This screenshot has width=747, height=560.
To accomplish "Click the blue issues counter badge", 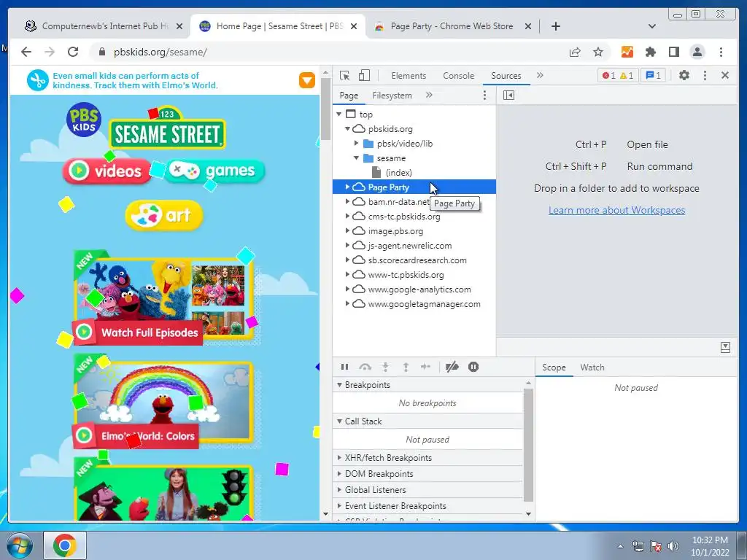I will (x=653, y=75).
